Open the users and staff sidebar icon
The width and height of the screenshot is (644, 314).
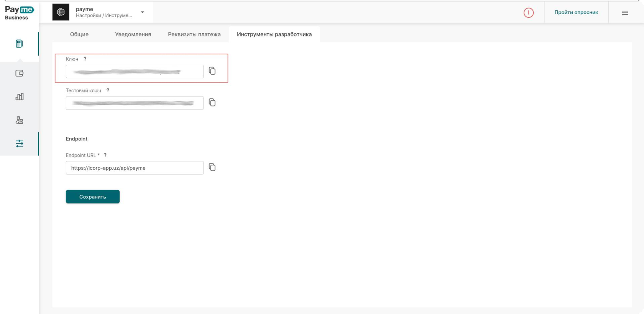click(x=19, y=120)
